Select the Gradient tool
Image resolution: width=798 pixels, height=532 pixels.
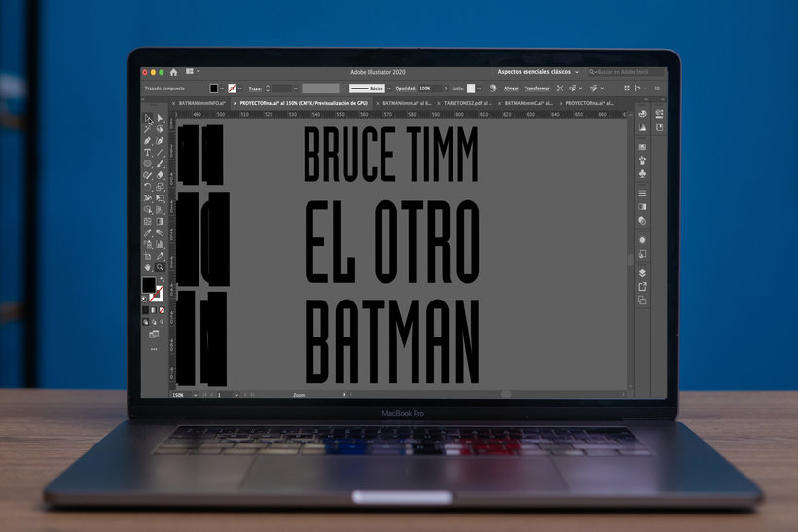pyautogui.click(x=160, y=221)
